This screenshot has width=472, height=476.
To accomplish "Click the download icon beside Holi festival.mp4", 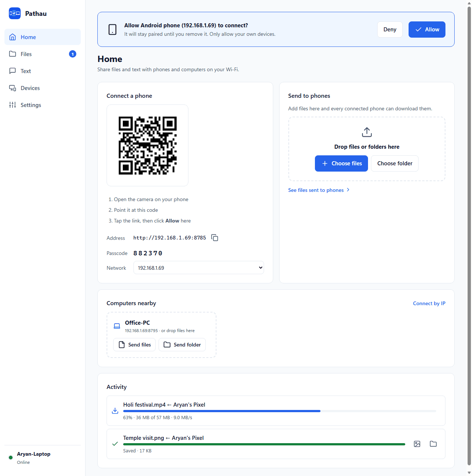I will coord(115,411).
